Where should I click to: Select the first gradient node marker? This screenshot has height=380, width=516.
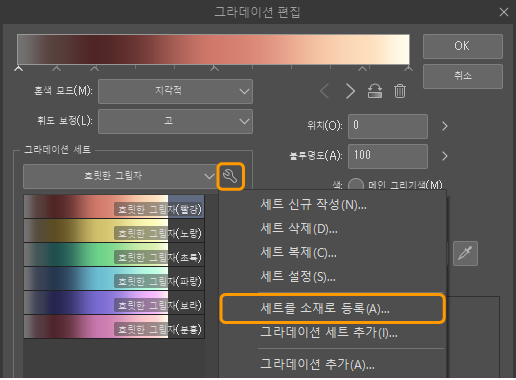tap(19, 68)
